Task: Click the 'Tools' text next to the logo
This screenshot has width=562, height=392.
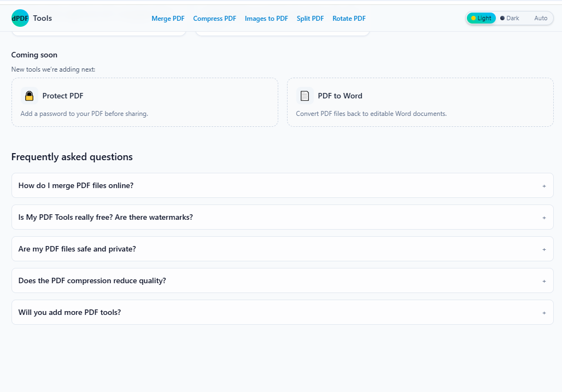Action: click(x=43, y=18)
